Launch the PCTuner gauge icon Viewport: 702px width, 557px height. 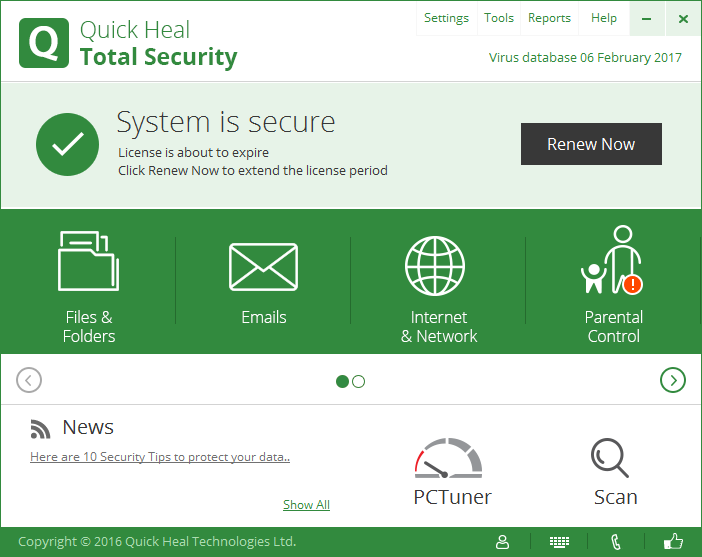[449, 458]
